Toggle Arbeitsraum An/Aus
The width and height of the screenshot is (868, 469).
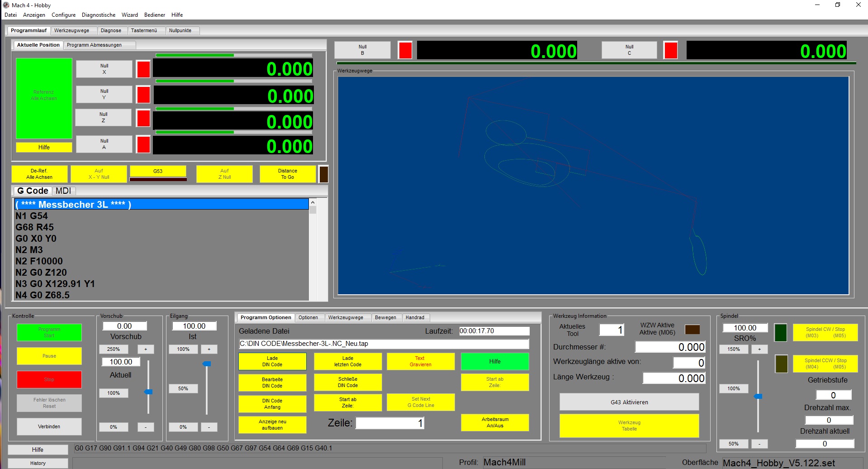pyautogui.click(x=494, y=422)
